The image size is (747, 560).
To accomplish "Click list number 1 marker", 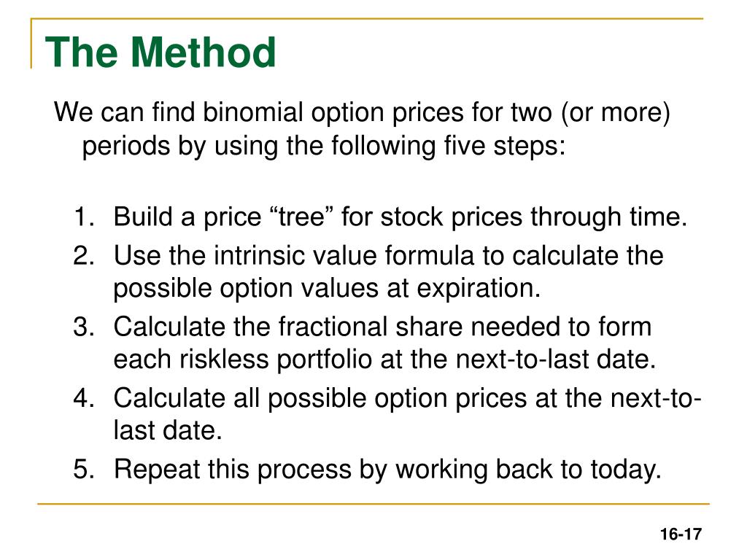I will [x=85, y=217].
